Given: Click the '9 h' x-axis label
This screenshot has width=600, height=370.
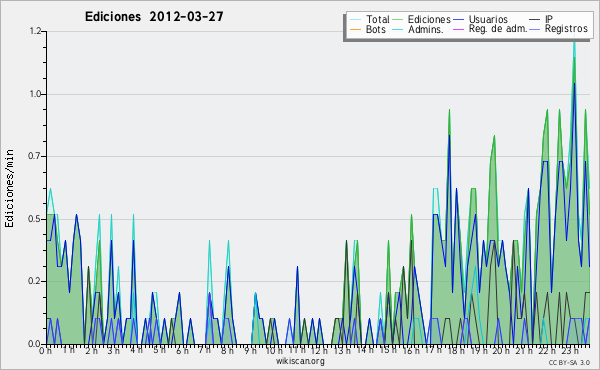Looking at the screenshot, I should 251,351.
